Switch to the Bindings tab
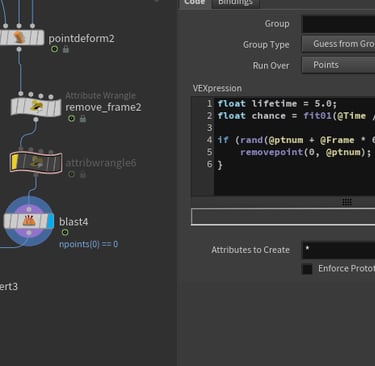The width and height of the screenshot is (375, 366). coord(235,3)
